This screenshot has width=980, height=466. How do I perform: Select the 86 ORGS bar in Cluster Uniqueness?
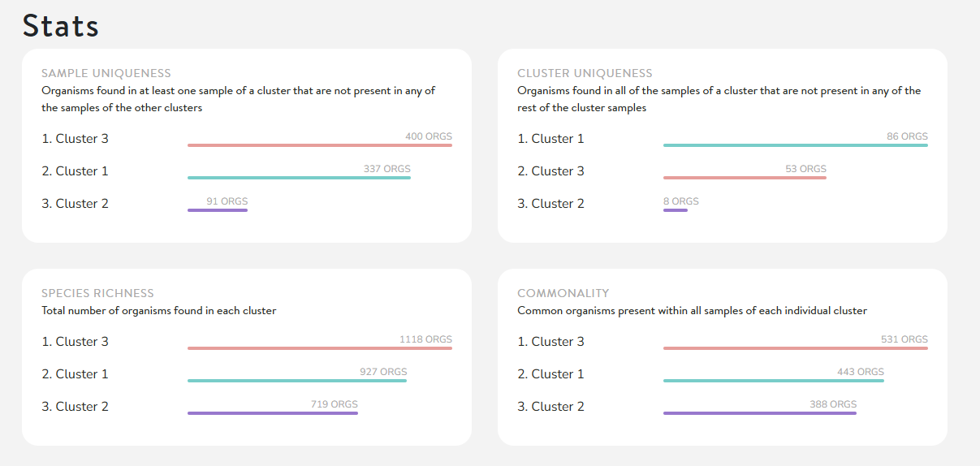(795, 145)
